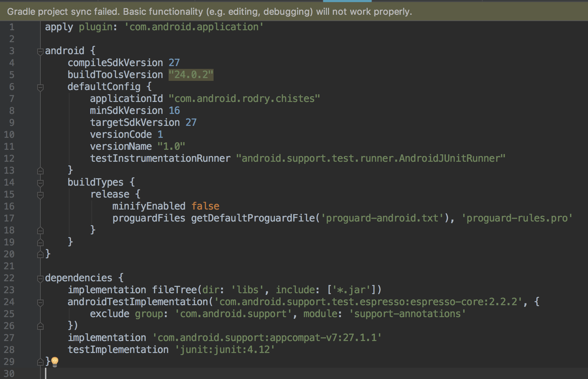Screen dimensions: 588x379
Task: Click the espresso-core:2.2.2 dependency string
Action: tap(368, 302)
